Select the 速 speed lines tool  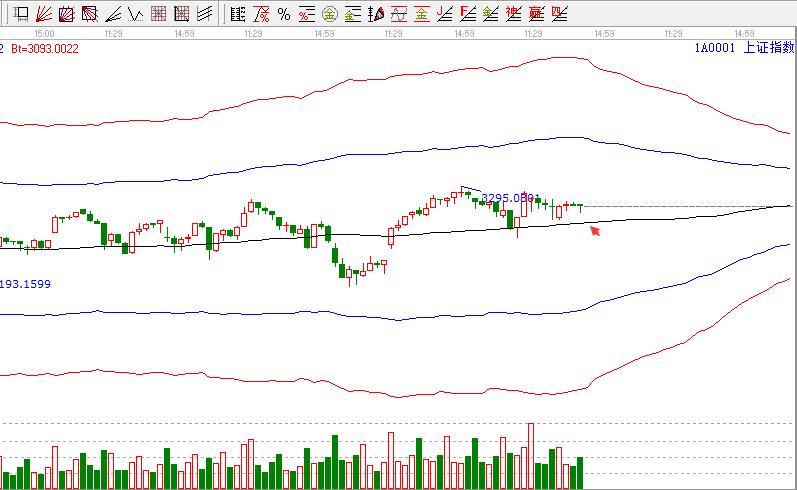pos(513,14)
